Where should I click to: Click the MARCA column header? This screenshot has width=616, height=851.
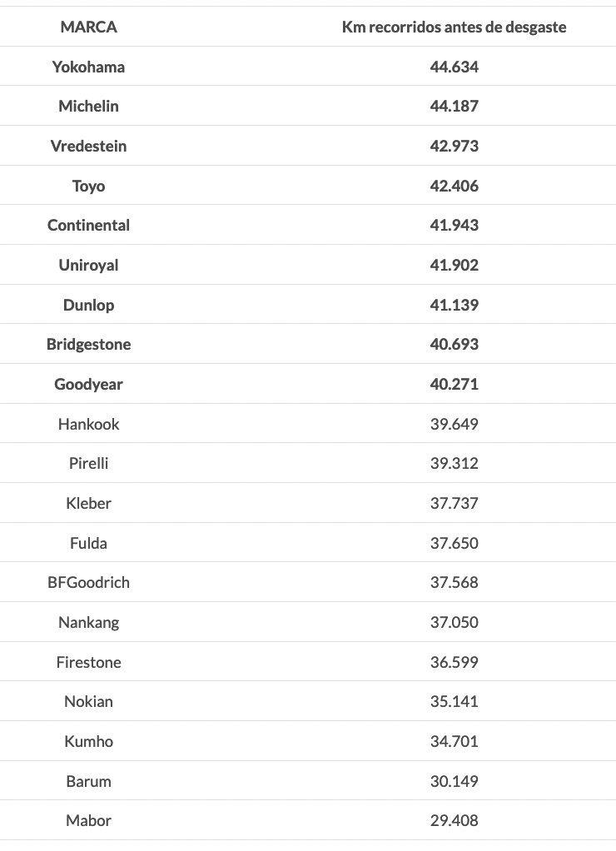[x=88, y=27]
